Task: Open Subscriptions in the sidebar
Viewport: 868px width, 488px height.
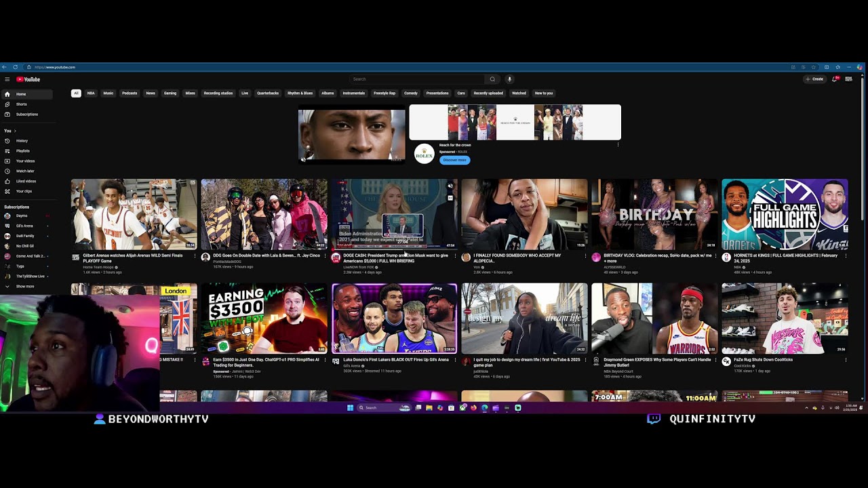Action: [x=26, y=115]
